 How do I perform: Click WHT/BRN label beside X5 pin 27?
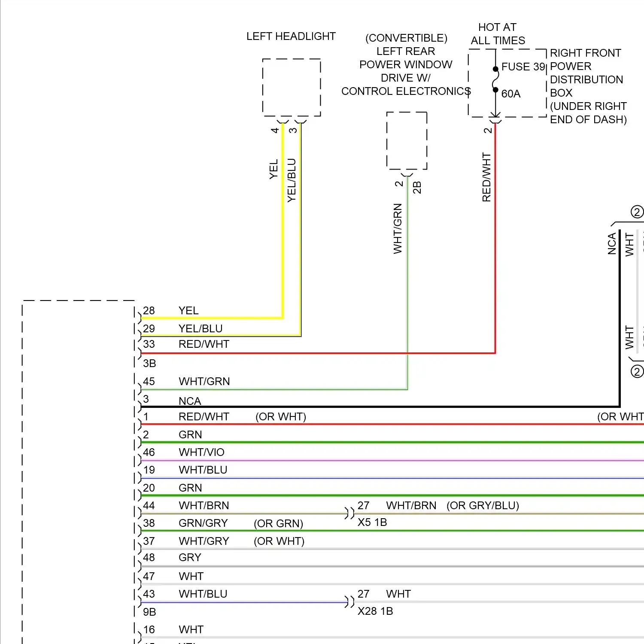tap(411, 505)
